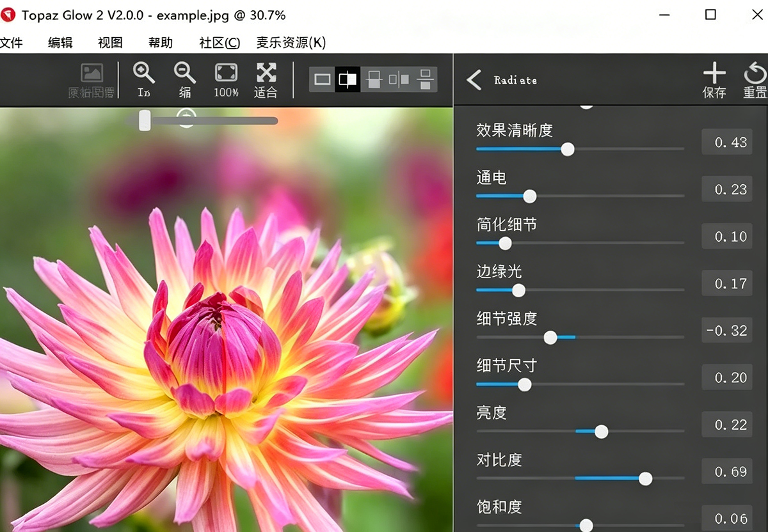
Task: Show original image with 原始图像 icon
Action: click(92, 79)
